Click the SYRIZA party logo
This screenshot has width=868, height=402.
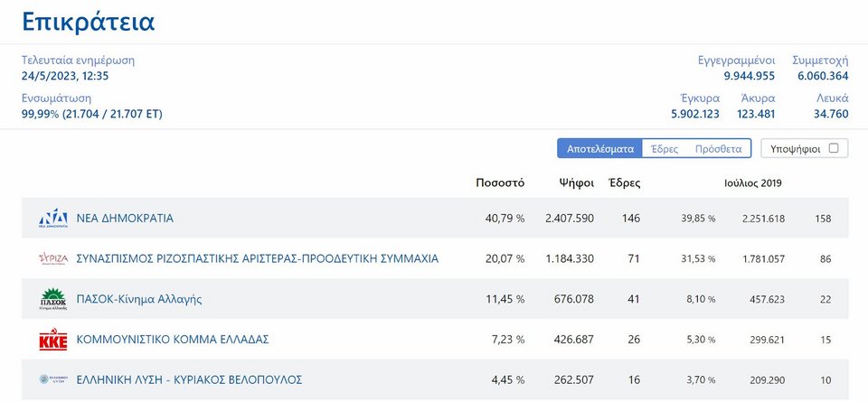pyautogui.click(x=53, y=258)
